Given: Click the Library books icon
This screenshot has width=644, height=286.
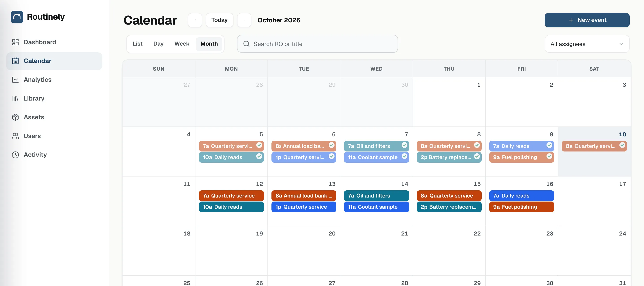Looking at the screenshot, I should tap(15, 98).
